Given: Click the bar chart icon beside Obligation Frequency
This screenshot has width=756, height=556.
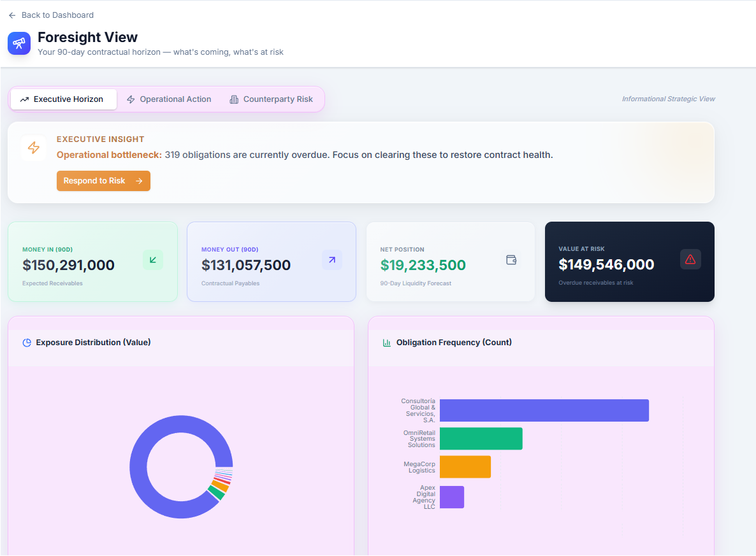Looking at the screenshot, I should pos(387,343).
